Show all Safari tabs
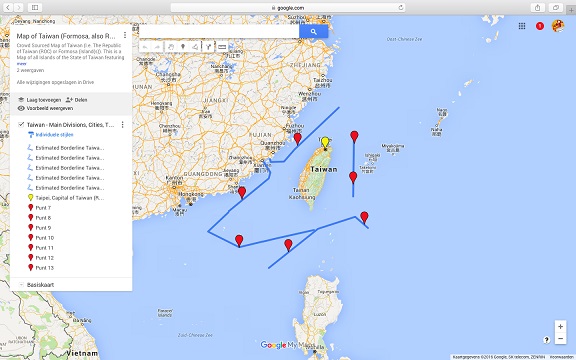Screen dimensions: 576x360 click(x=556, y=7)
